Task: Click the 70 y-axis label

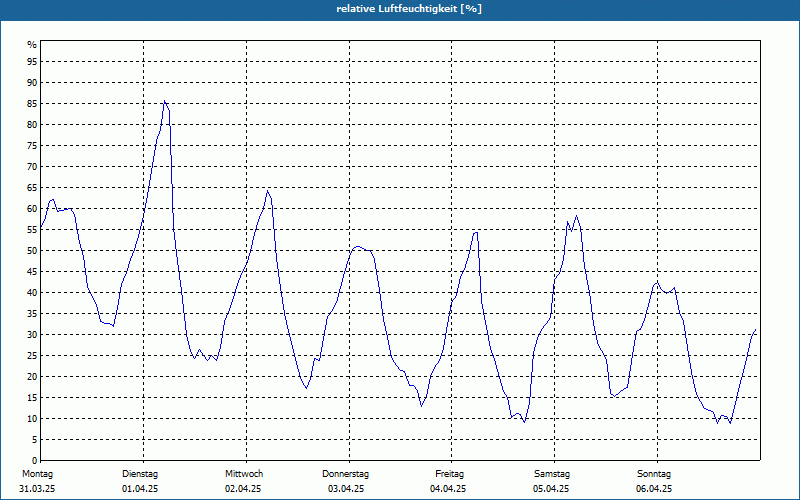Action: point(32,167)
